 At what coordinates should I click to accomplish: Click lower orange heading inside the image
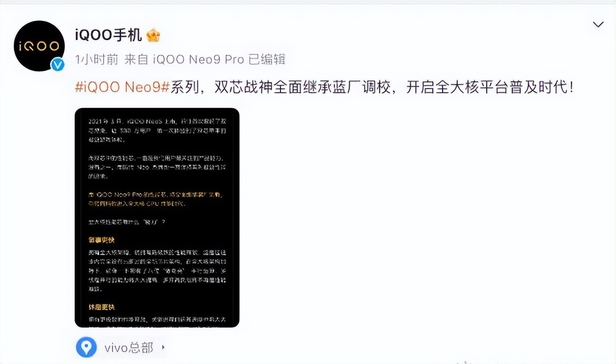pos(102,307)
